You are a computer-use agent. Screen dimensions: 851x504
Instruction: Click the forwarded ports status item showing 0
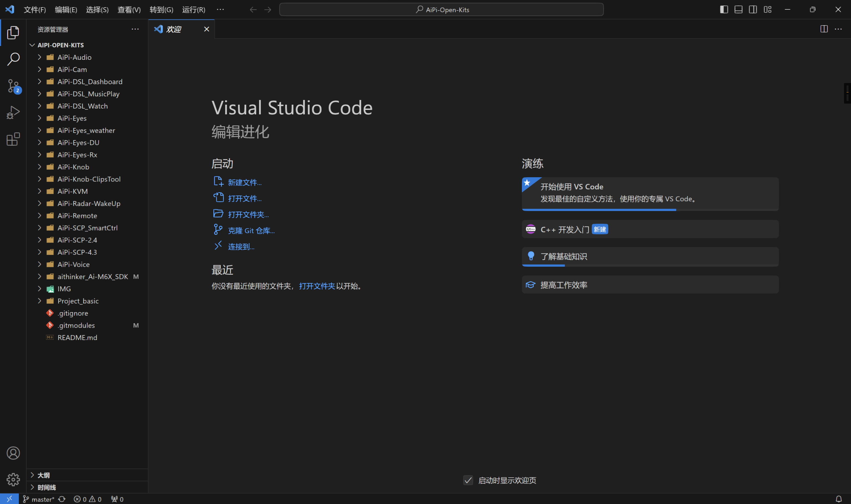coord(117,499)
